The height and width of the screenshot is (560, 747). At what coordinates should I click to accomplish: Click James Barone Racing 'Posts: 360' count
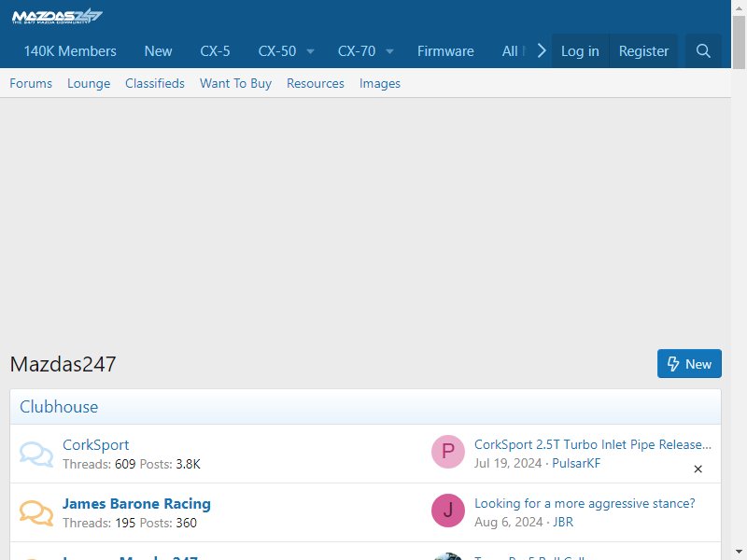(x=168, y=524)
